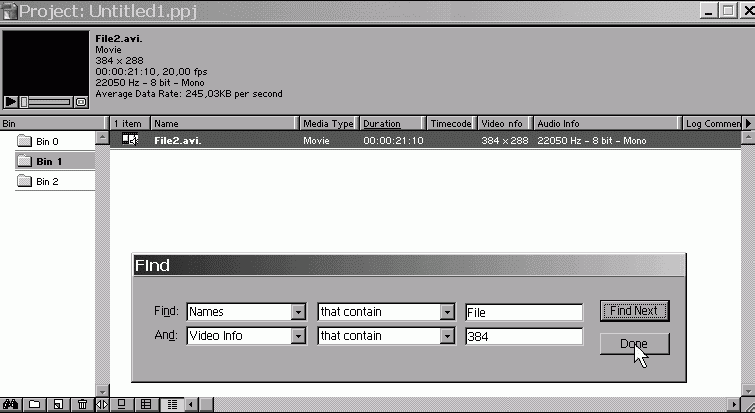
Task: Click the set poster frame button
Action: point(81,102)
